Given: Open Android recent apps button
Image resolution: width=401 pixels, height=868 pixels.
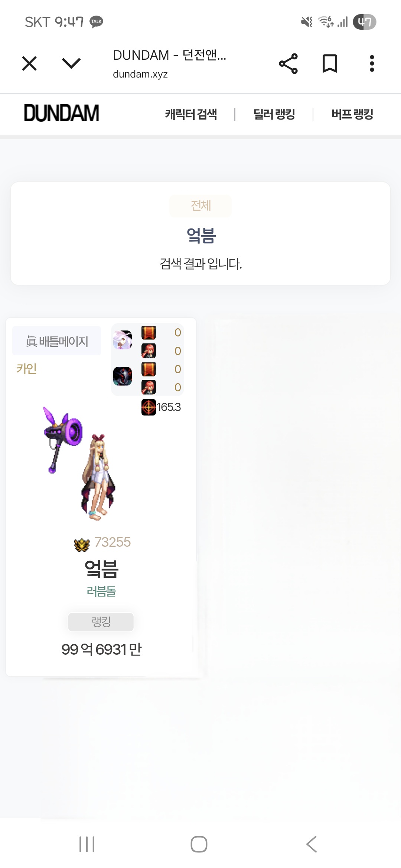Looking at the screenshot, I should click(87, 844).
